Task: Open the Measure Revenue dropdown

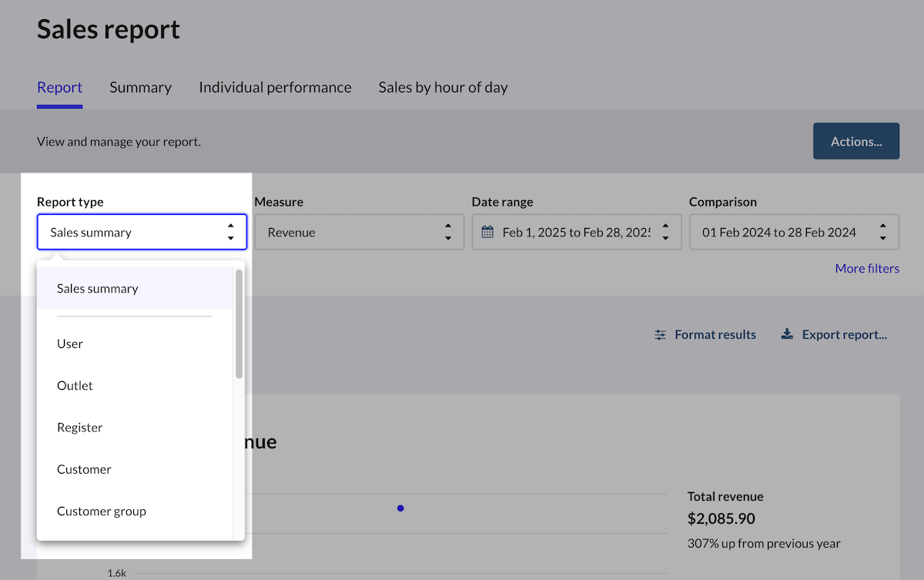Action: pos(359,233)
